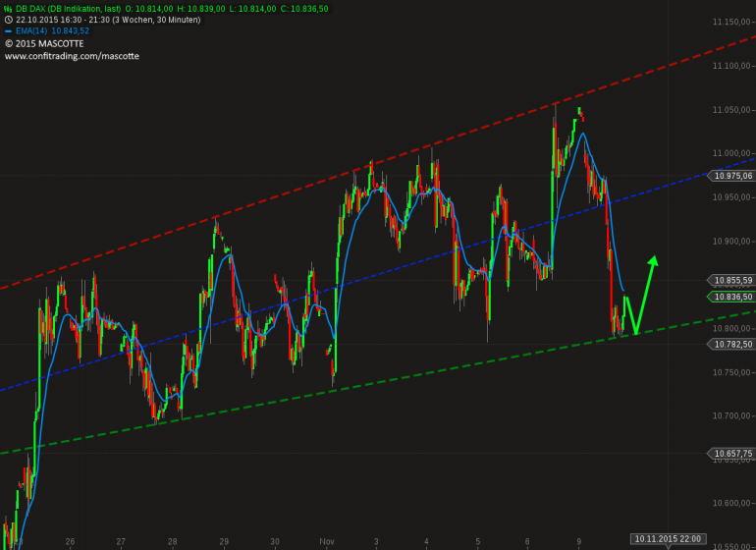Click the 28 date label on the time axis

(173, 541)
